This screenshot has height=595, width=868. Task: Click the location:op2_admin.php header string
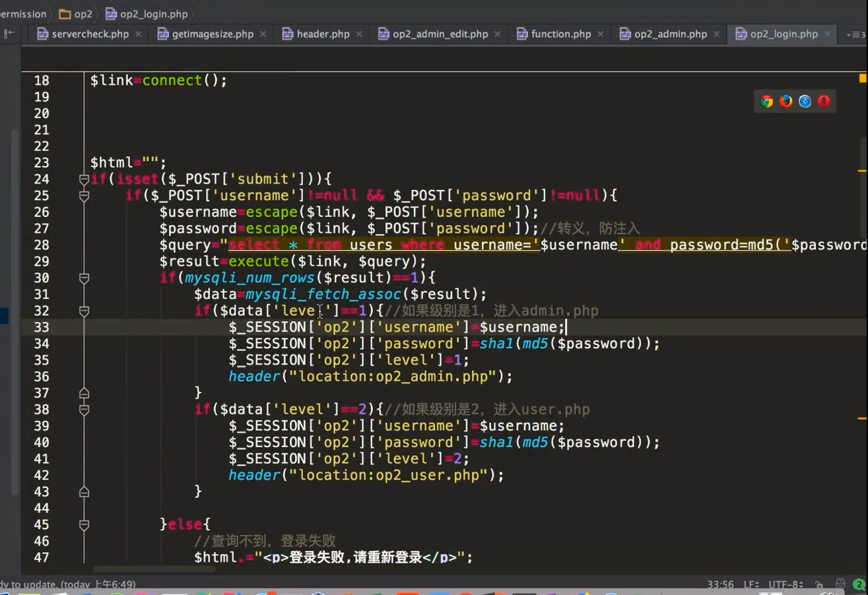tap(397, 377)
